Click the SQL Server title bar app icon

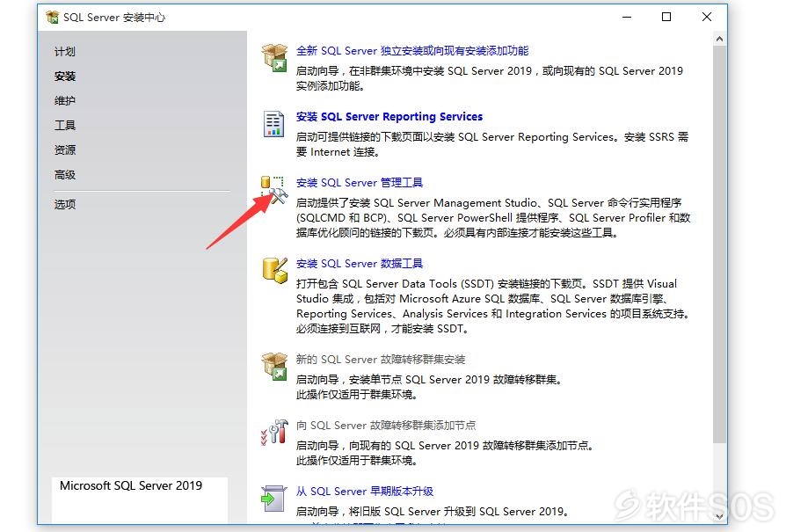(x=52, y=18)
